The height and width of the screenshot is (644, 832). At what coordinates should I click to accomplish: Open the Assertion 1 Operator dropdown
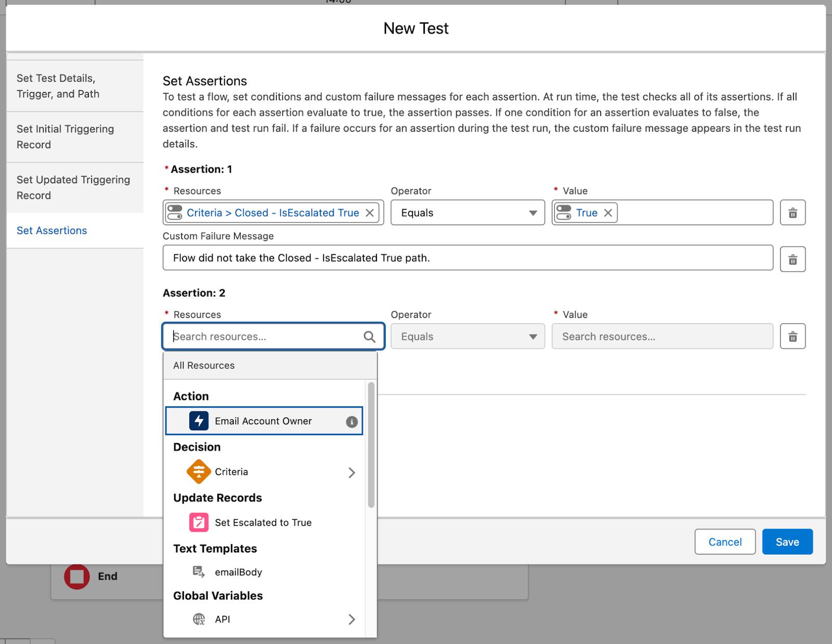(467, 213)
